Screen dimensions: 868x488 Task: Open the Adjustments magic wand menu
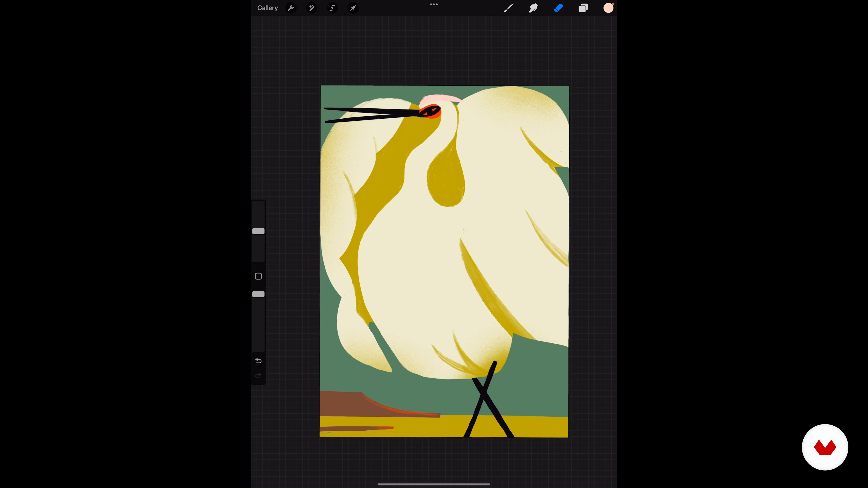[312, 8]
